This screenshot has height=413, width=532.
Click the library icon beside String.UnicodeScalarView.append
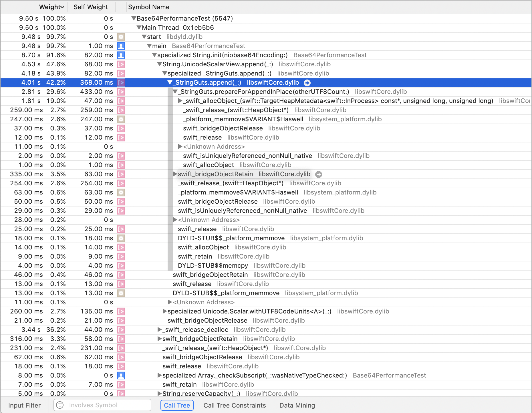point(121,64)
